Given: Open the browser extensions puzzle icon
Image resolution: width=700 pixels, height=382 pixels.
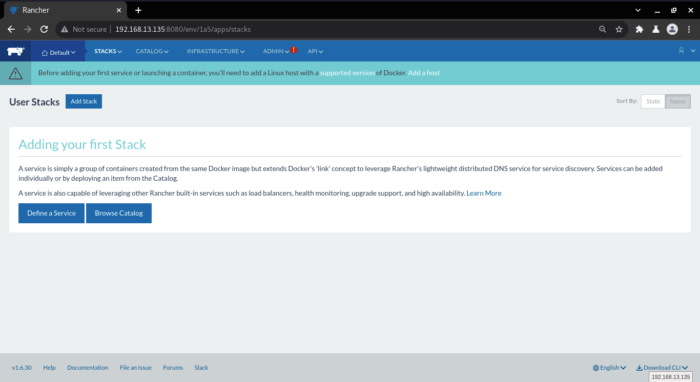Looking at the screenshot, I should 639,29.
